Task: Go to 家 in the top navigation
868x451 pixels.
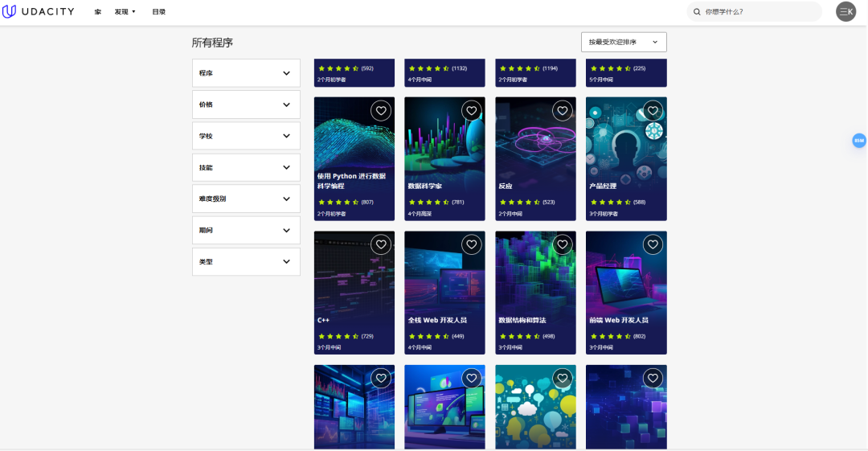Action: point(98,11)
